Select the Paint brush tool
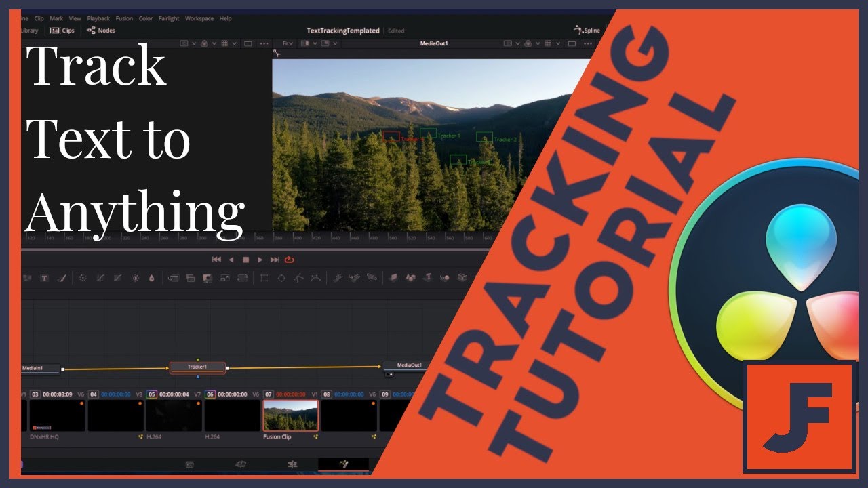 coord(61,278)
